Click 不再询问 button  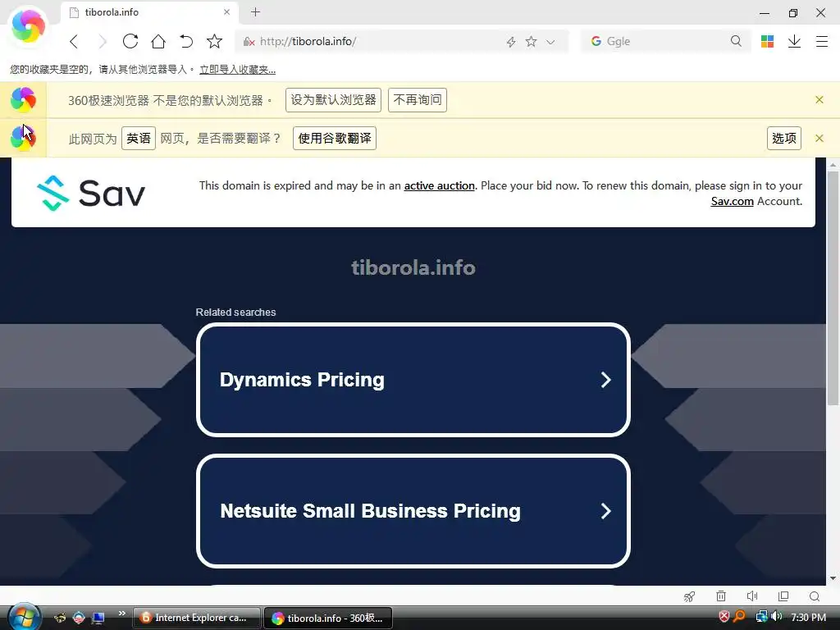tap(418, 100)
